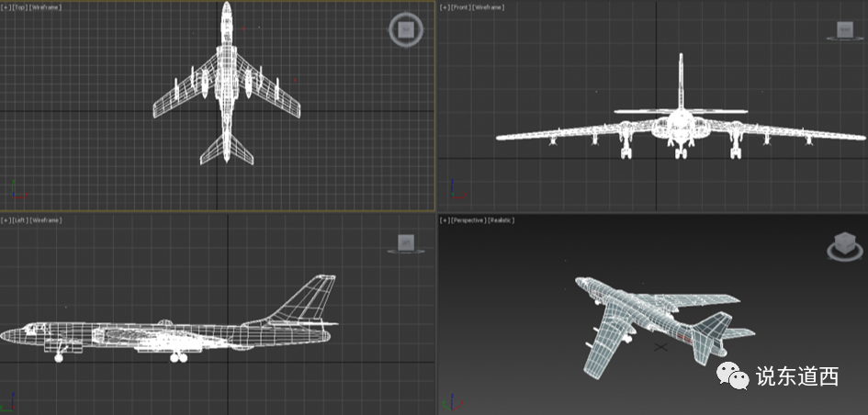Click the [Wireframe] label in Front viewport
The image size is (868, 415).
(489, 7)
